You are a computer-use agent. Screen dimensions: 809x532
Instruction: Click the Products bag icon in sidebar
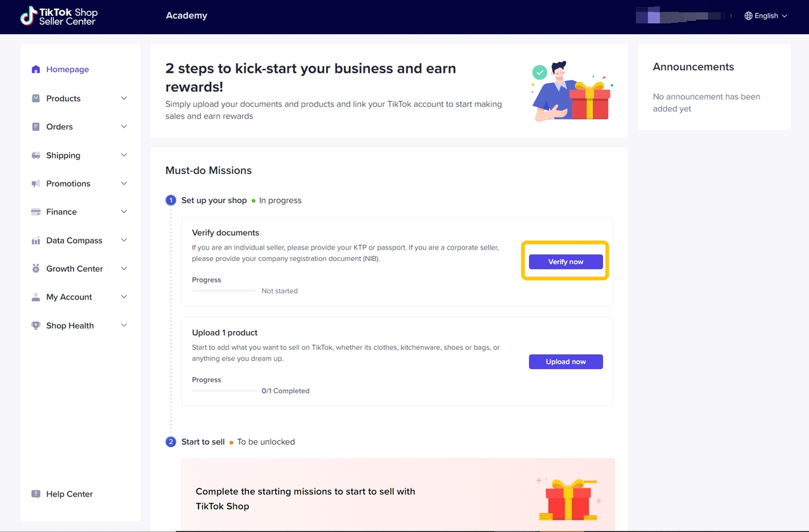(x=36, y=99)
